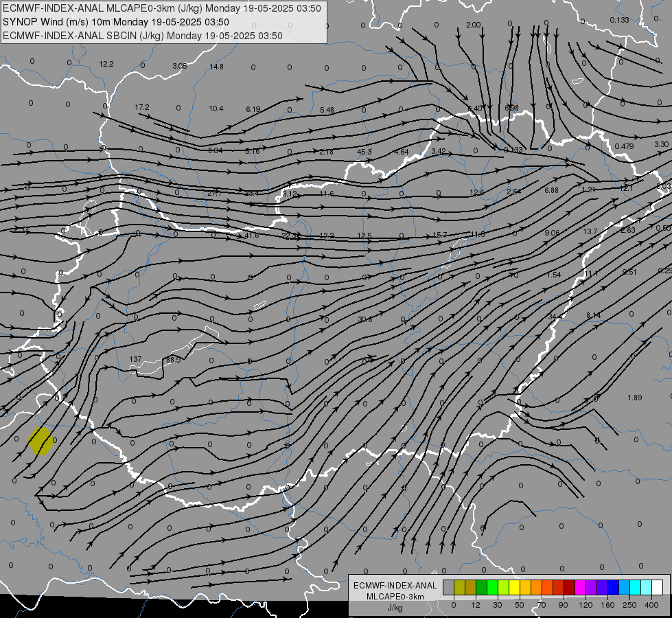Click the legend tick label 90

point(563,605)
